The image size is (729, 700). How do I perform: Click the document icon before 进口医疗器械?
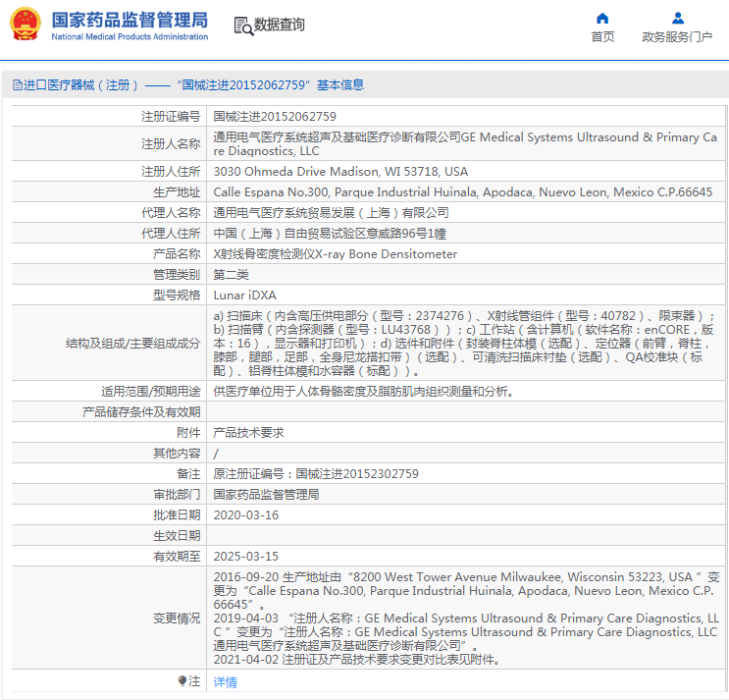[18, 85]
